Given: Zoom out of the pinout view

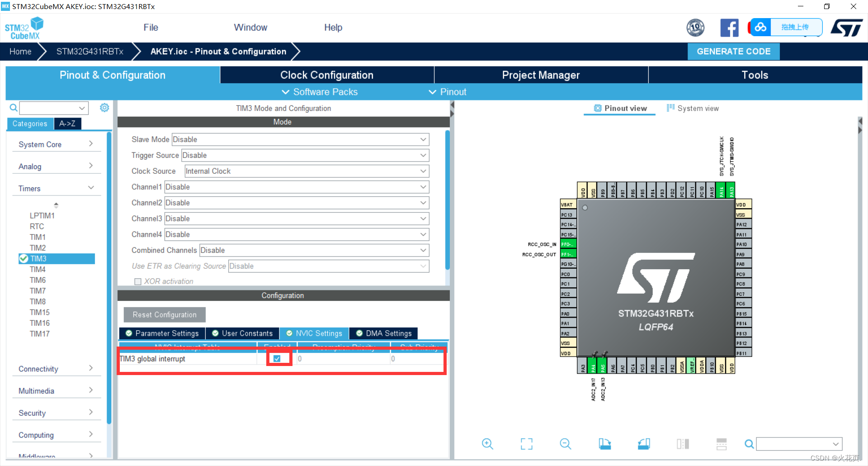Looking at the screenshot, I should click(x=566, y=444).
